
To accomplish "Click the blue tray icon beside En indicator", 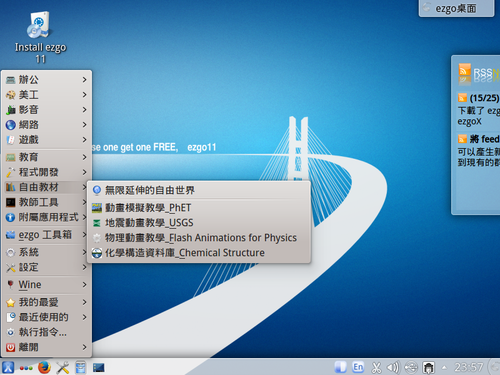I will pos(340,367).
